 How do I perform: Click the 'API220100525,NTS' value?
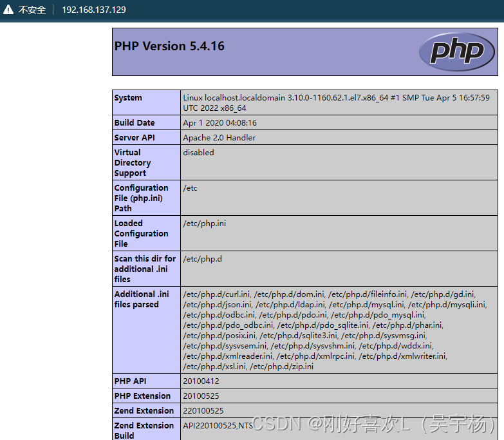[x=218, y=426]
